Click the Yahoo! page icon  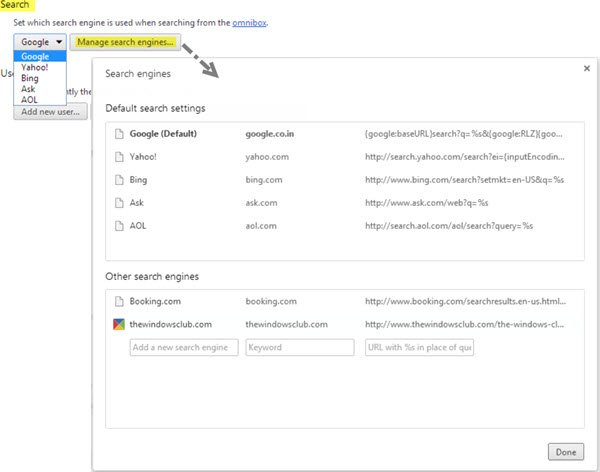[120, 156]
